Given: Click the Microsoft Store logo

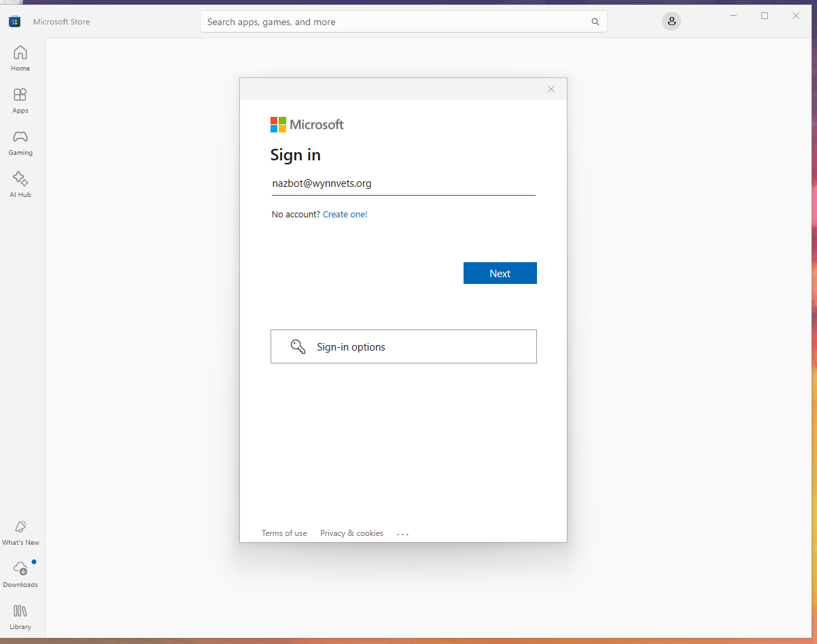Looking at the screenshot, I should [x=14, y=21].
